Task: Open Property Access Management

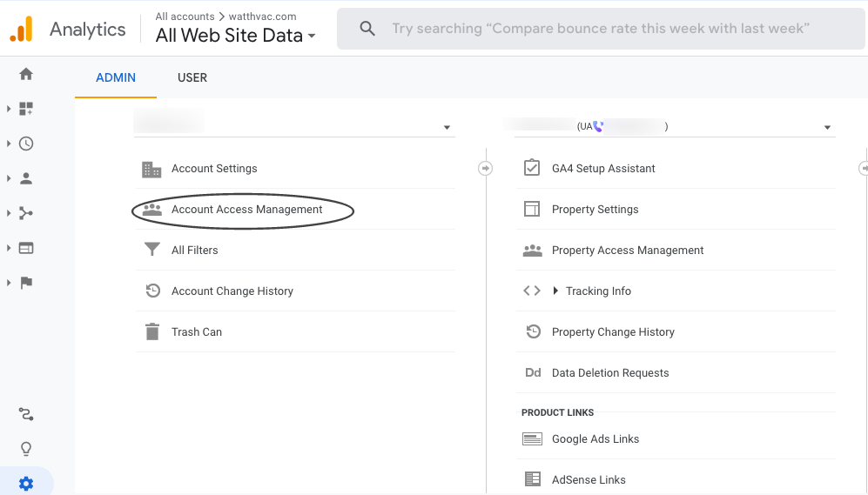Action: pos(628,251)
